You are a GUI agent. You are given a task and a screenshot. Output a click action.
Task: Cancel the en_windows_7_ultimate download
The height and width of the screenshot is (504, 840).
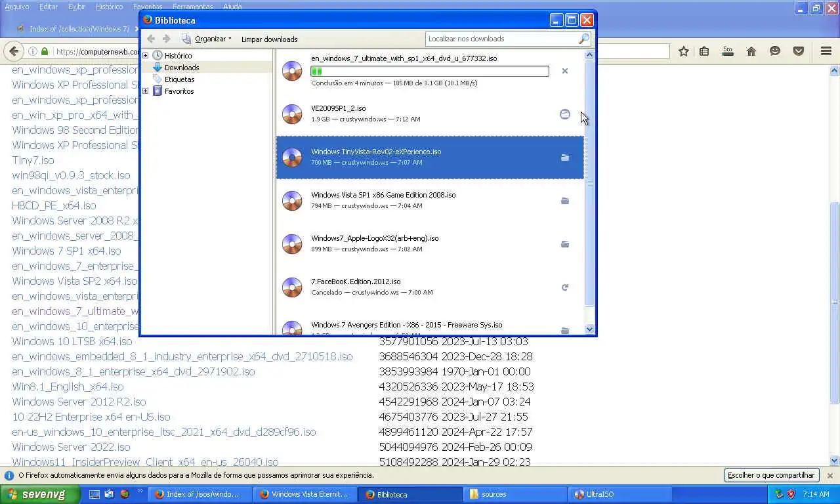[x=564, y=71]
